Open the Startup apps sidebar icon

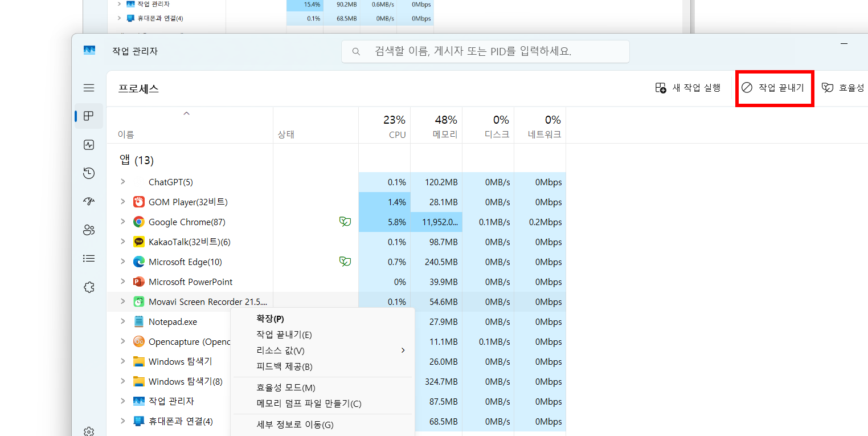click(x=88, y=201)
